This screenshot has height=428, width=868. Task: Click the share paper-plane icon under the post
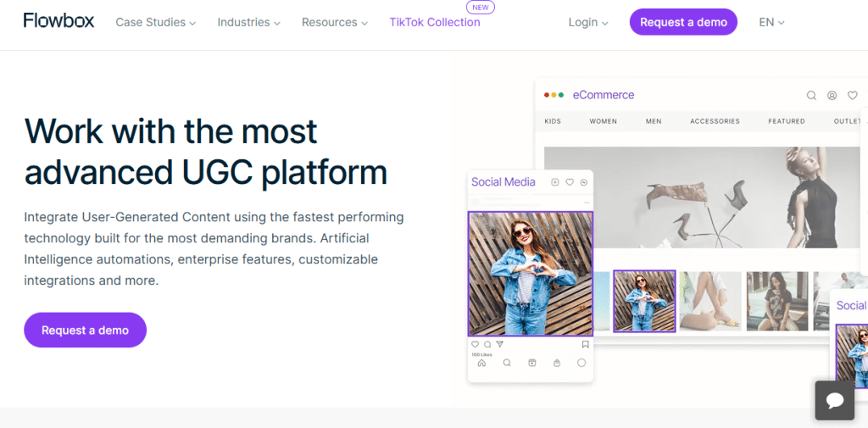click(x=500, y=345)
